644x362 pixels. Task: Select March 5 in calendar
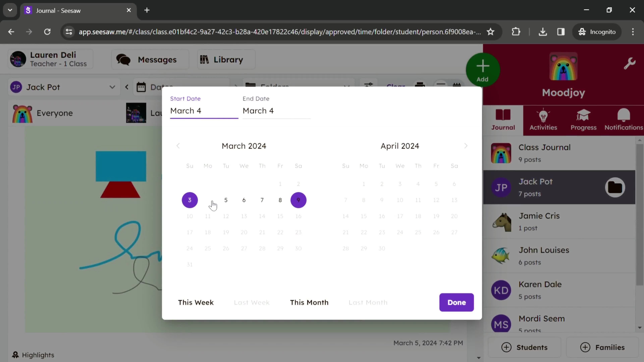(226, 200)
